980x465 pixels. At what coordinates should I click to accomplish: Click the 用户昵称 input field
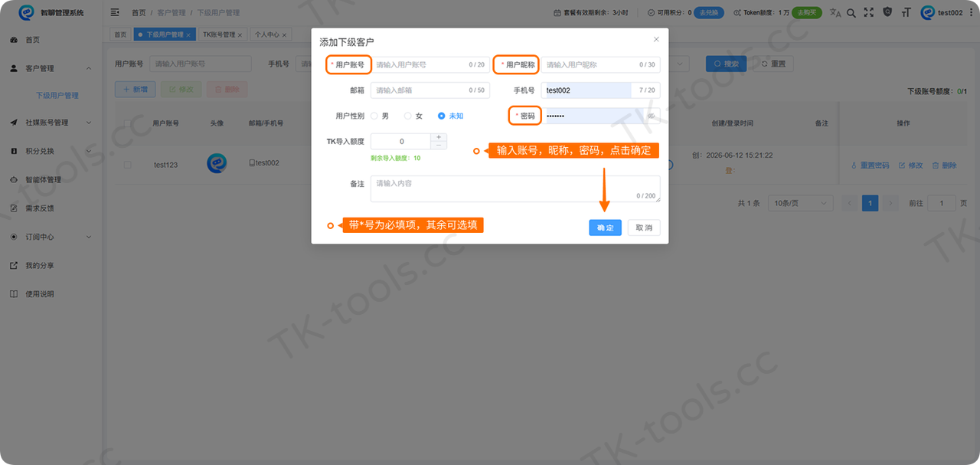(601, 65)
